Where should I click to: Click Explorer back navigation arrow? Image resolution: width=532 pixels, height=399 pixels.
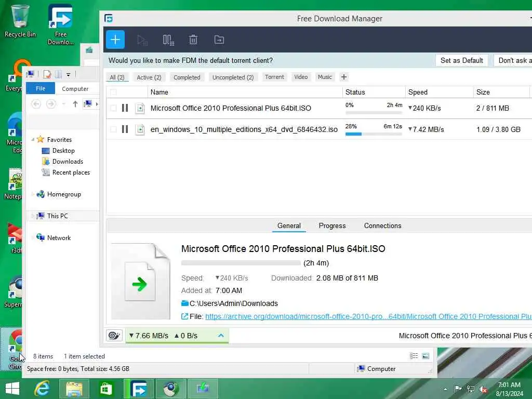pyautogui.click(x=36, y=104)
